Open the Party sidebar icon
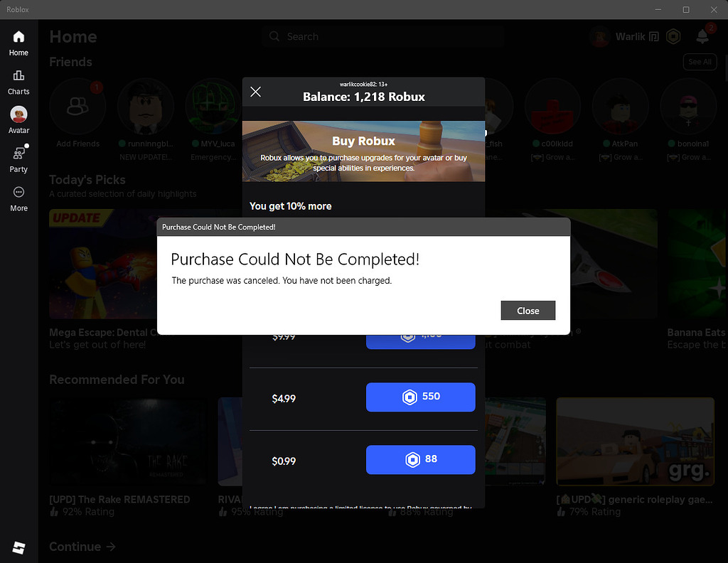This screenshot has width=728, height=563. [x=18, y=153]
